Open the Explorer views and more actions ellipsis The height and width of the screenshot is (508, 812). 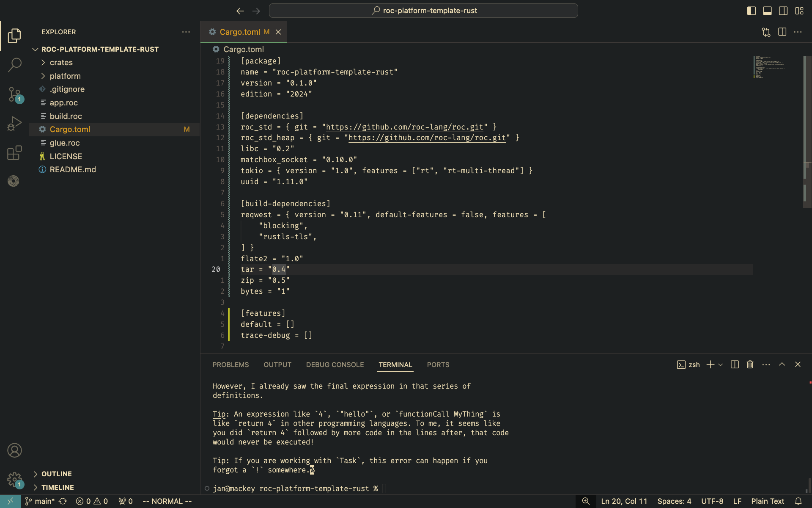tap(186, 32)
